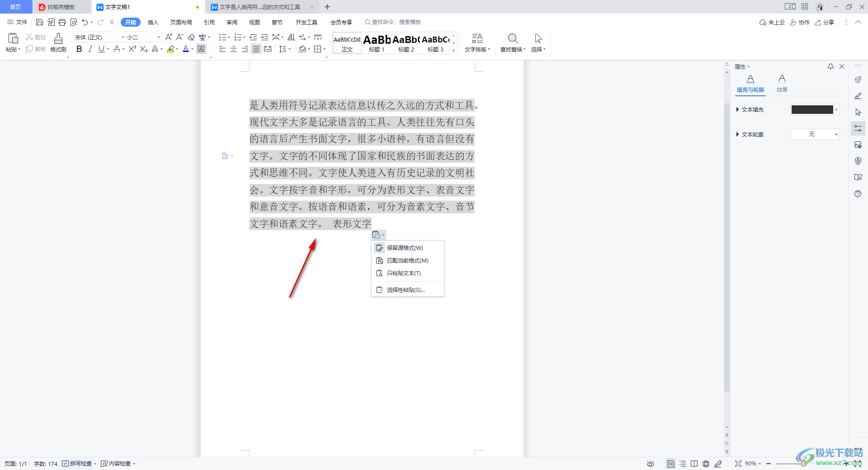This screenshot has height=470, width=868.
Task: Click the Find and Replace magnifier icon
Action: (x=513, y=38)
